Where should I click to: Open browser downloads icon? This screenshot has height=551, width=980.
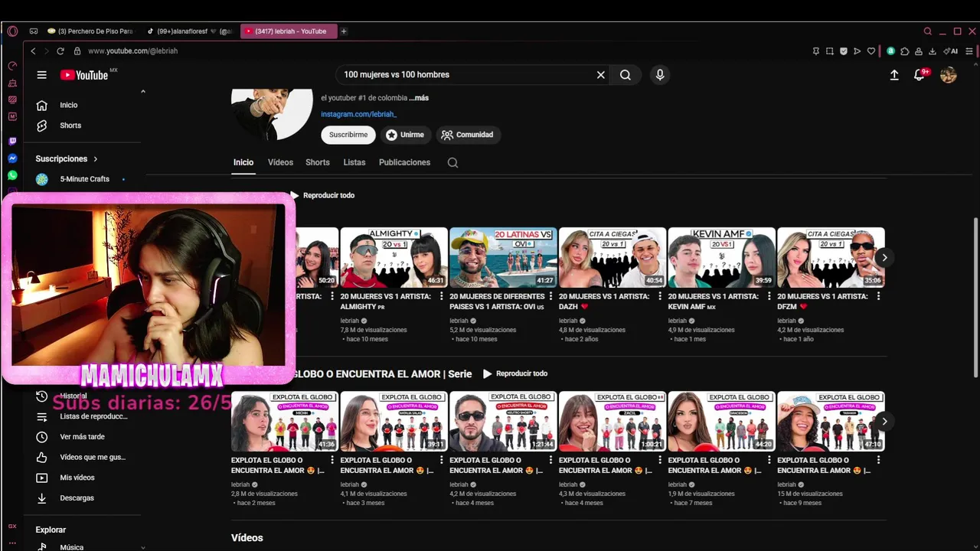click(933, 51)
